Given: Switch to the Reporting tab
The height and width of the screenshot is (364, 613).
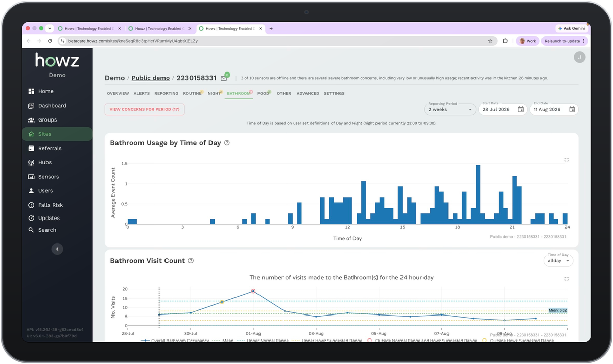Looking at the screenshot, I should [167, 94].
